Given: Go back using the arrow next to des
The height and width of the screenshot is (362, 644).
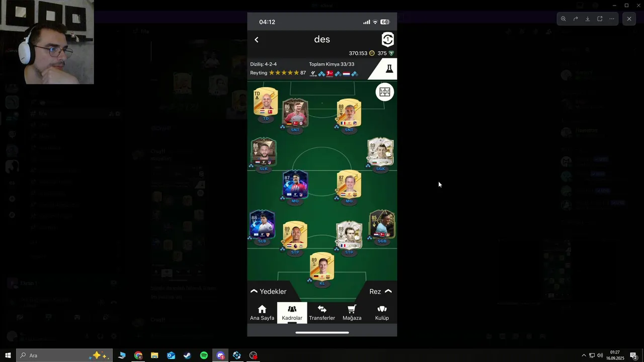Looking at the screenshot, I should (x=257, y=40).
